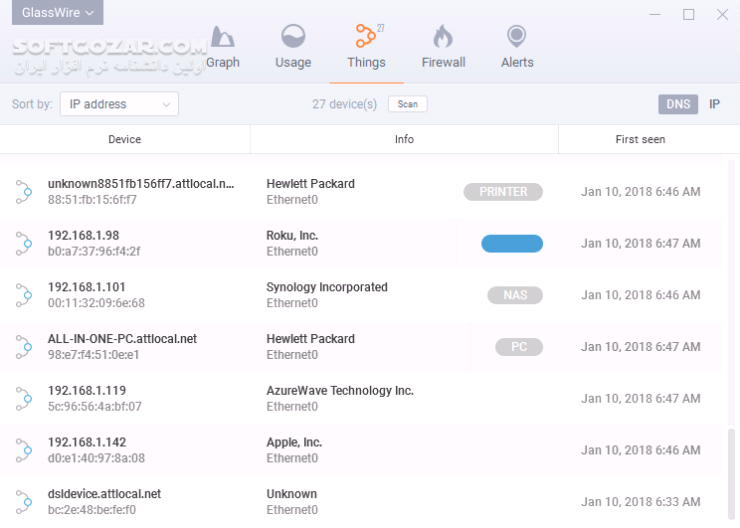Open the Alerts location pin icon

(x=516, y=37)
